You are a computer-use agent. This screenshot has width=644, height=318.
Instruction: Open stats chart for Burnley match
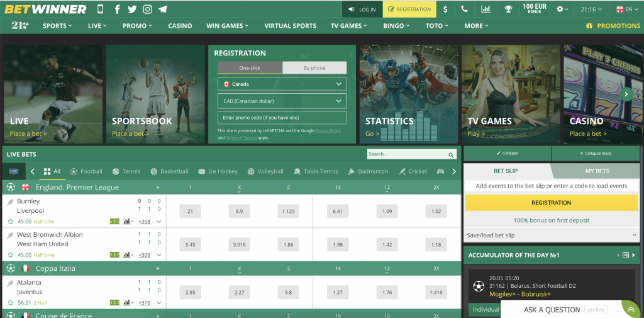tap(128, 221)
